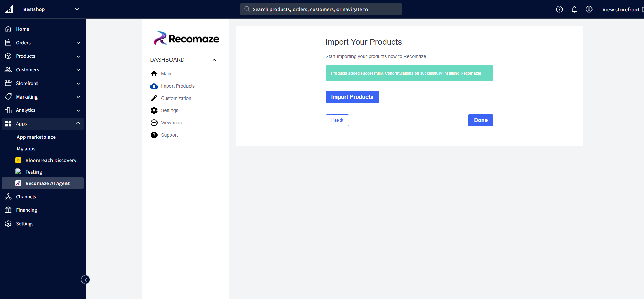The image size is (644, 299).
Task: Open Settings in Recomaze dashboard
Action: 169,110
